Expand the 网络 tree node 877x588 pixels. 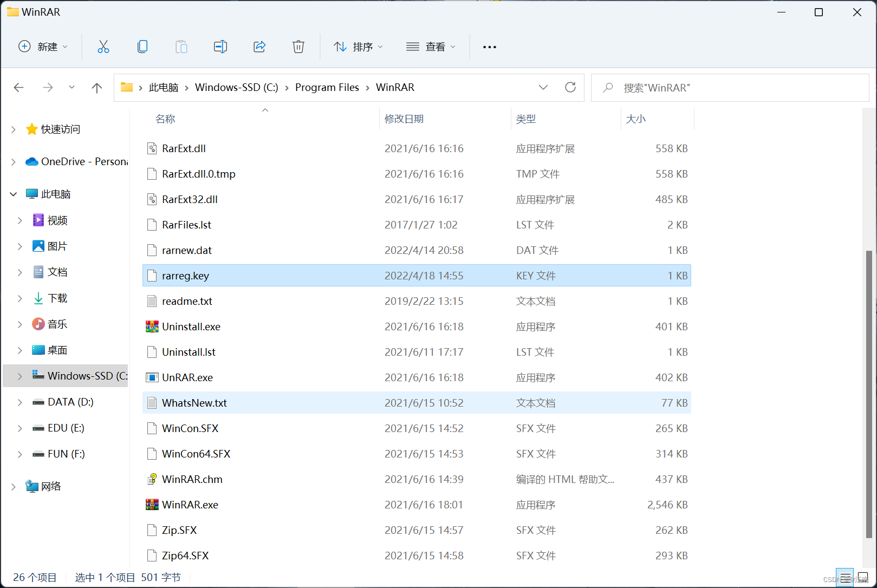(x=14, y=486)
